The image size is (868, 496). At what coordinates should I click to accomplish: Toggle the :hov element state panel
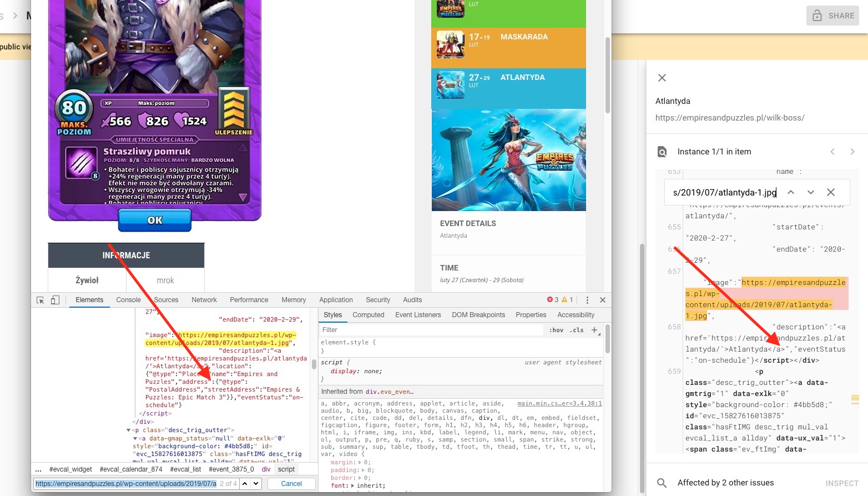(x=556, y=330)
